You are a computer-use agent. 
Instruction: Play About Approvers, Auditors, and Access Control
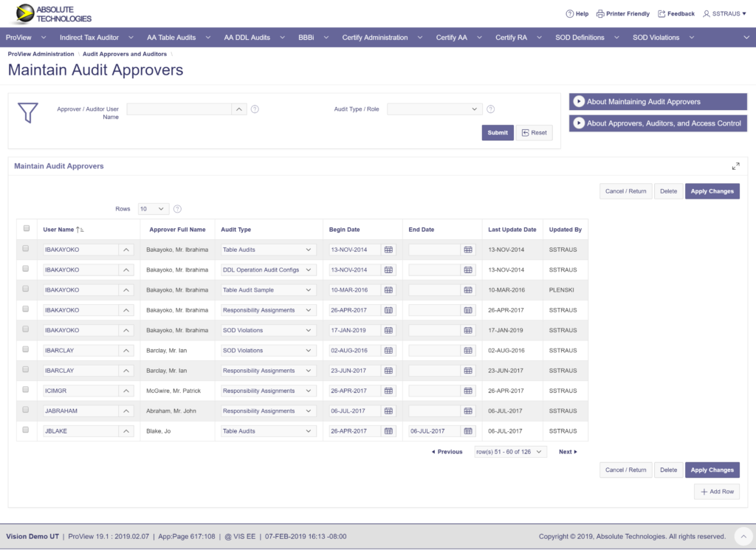click(x=579, y=123)
